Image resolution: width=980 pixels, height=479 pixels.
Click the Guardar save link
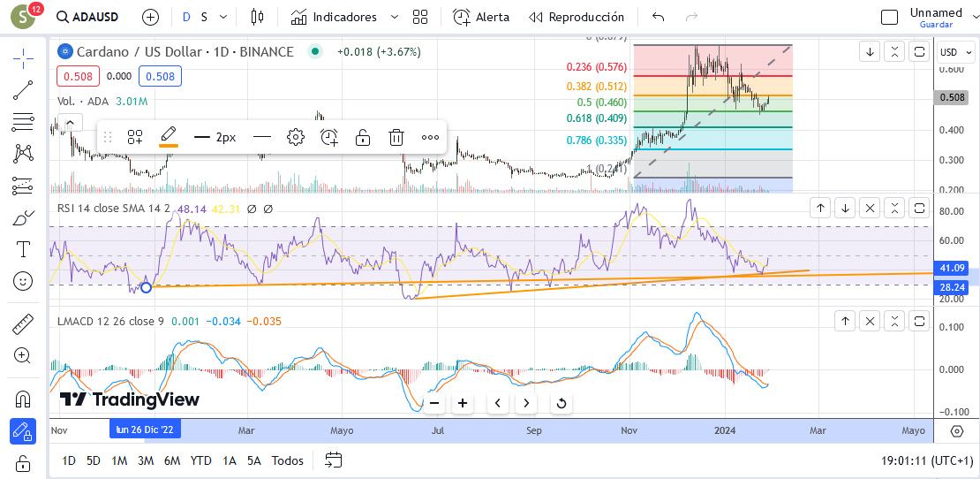(936, 25)
